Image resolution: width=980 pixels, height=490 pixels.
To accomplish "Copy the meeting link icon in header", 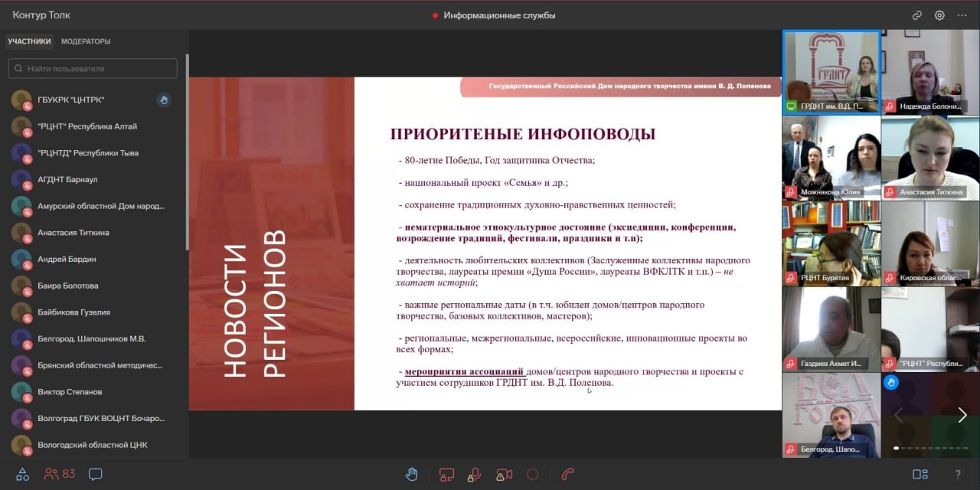I will point(917,15).
